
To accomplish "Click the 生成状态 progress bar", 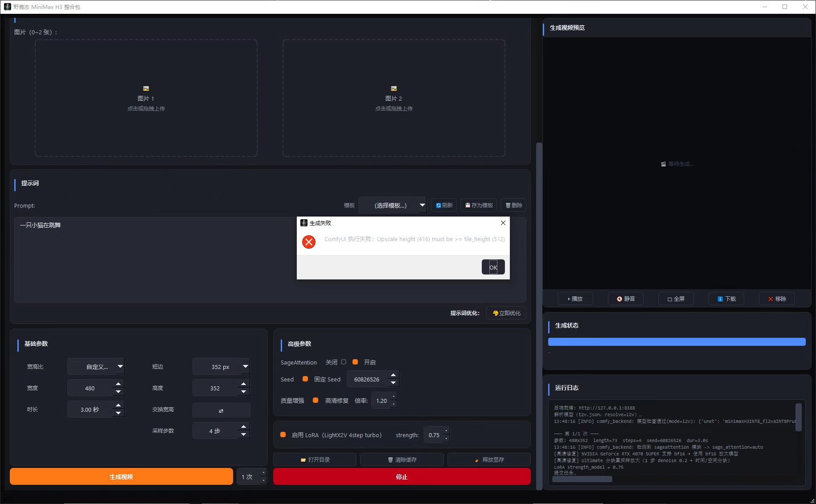I will (677, 342).
